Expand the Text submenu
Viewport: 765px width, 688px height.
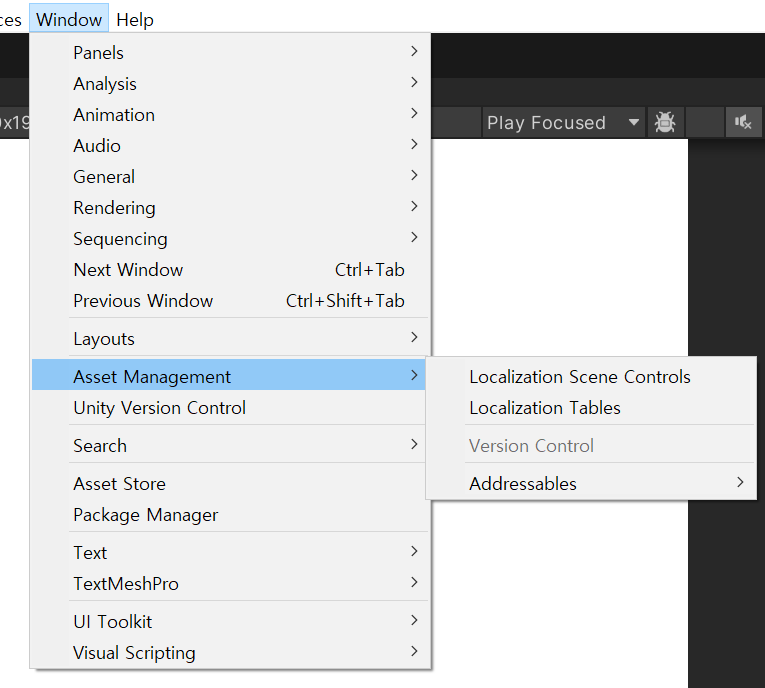[x=230, y=552]
